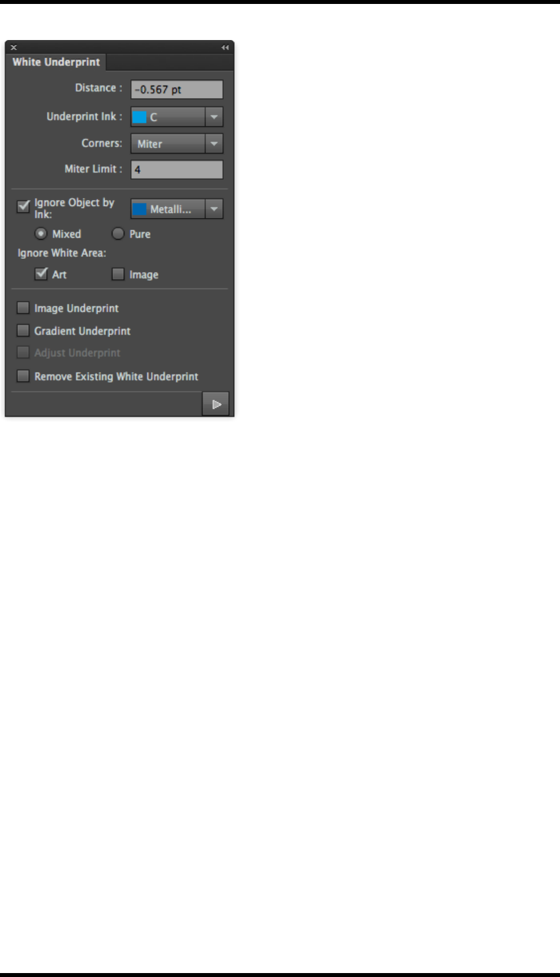Check Remove Existing White Underprint
This screenshot has height=977, width=560.
23,376
